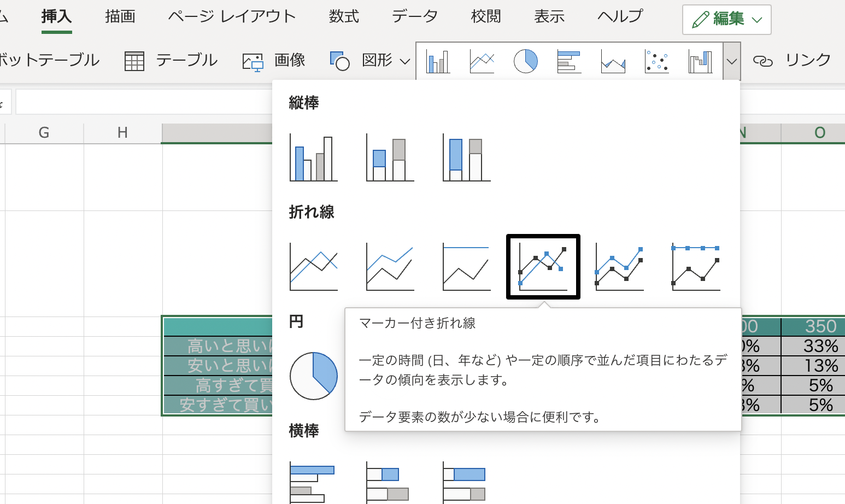The width and height of the screenshot is (845, 504).
Task: Click the histogram-style chart ribbon icon
Action: 700,61
